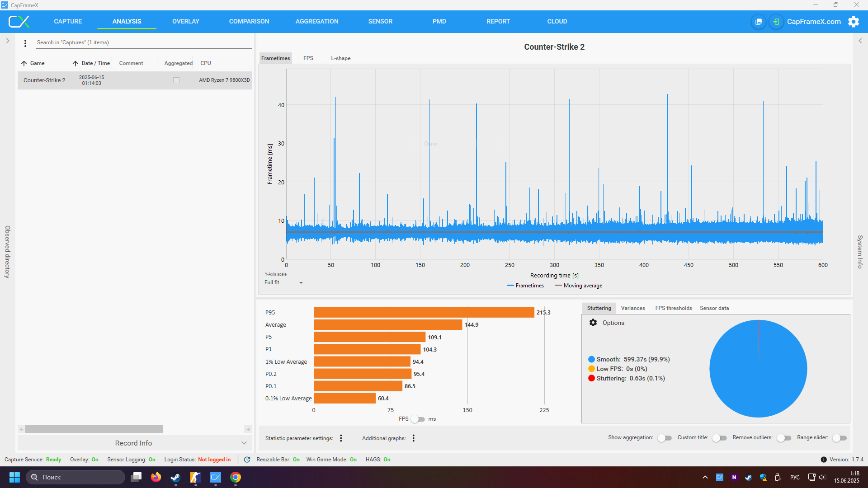Open CapFrameX taskbar icon
This screenshot has height=488, width=868.
[215, 477]
